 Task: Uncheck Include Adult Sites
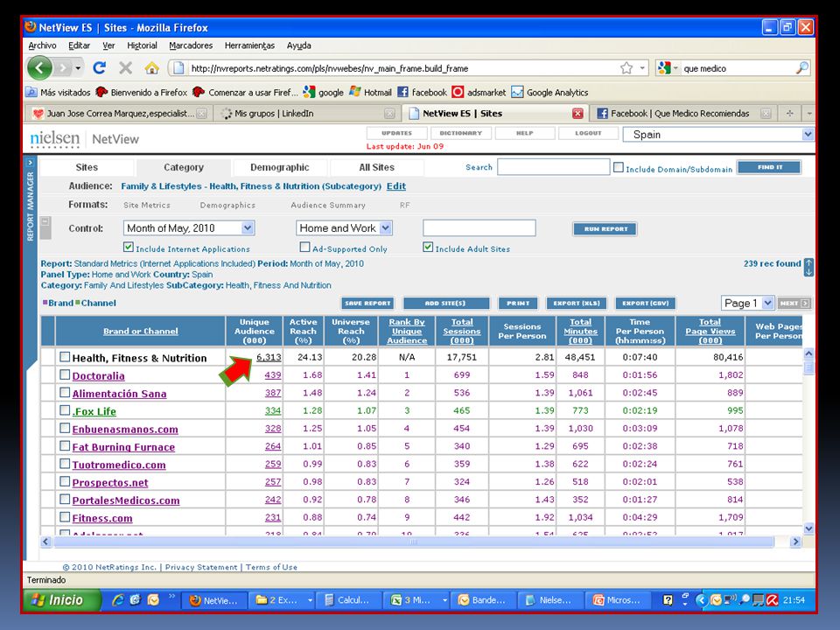coord(428,247)
